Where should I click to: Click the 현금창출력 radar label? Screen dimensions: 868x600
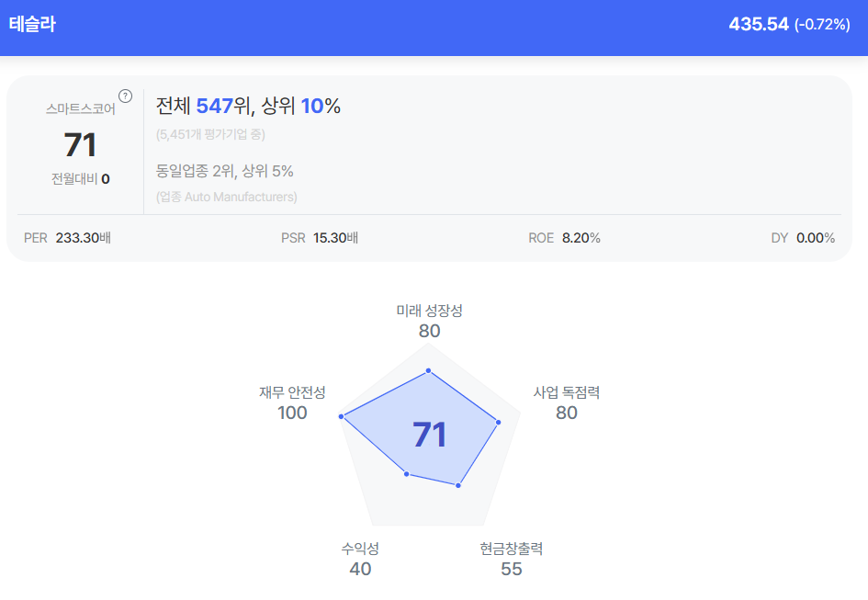click(512, 549)
